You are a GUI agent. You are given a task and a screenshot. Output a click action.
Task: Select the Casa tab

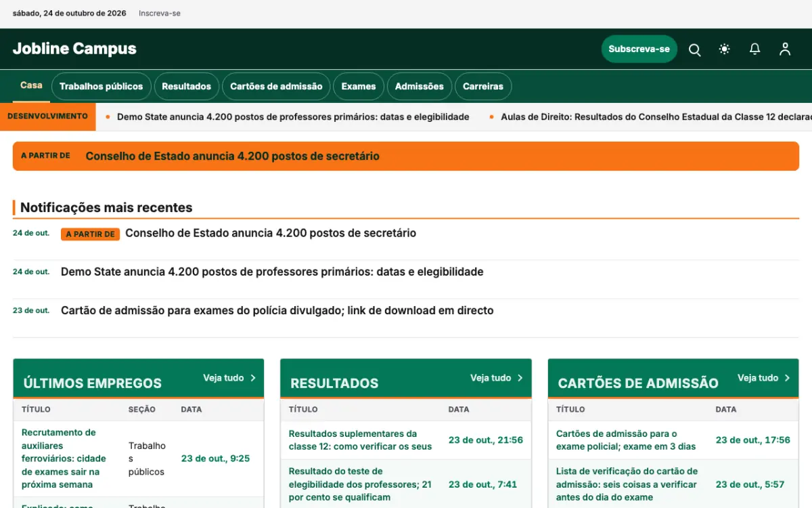(31, 85)
